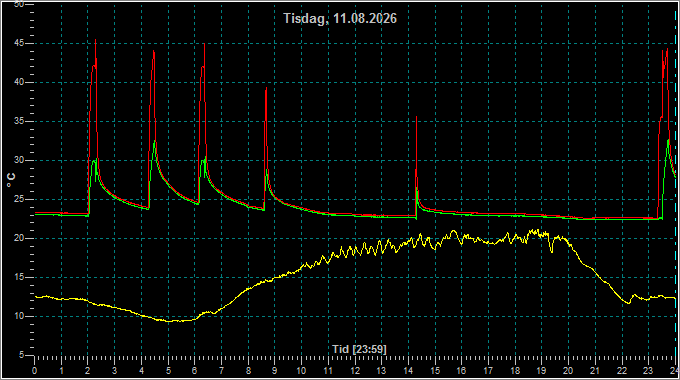Click hour 8 on the time axis
680x380 pixels.
point(248,371)
